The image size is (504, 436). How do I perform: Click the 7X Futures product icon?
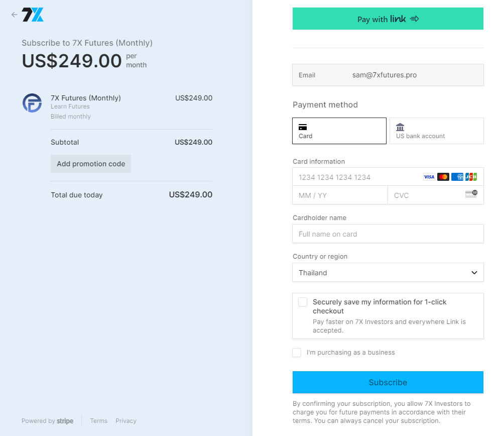click(32, 102)
